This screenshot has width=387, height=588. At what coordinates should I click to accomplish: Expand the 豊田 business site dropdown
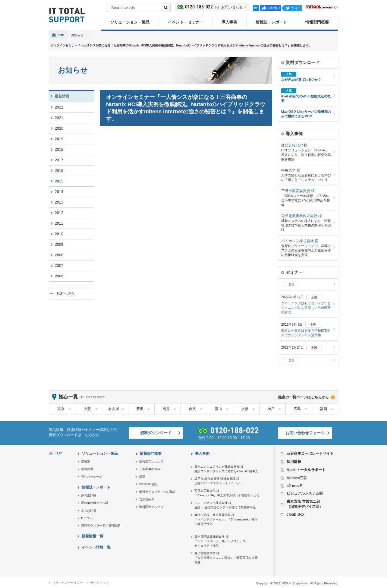click(x=141, y=409)
